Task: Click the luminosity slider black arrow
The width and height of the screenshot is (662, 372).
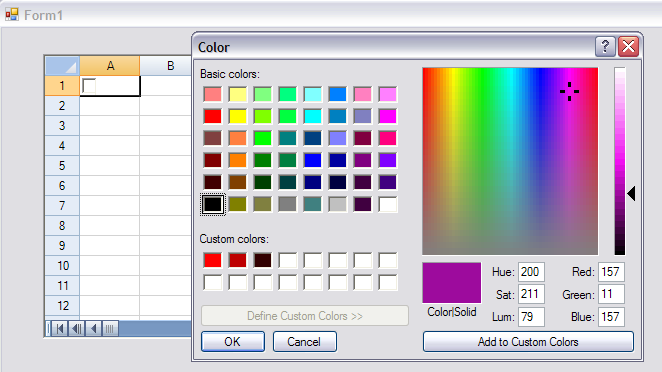Action: [x=631, y=194]
